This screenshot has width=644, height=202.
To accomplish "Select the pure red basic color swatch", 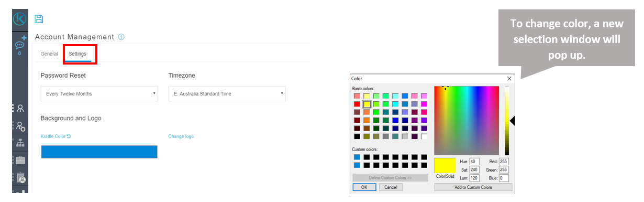I will click(357, 104).
